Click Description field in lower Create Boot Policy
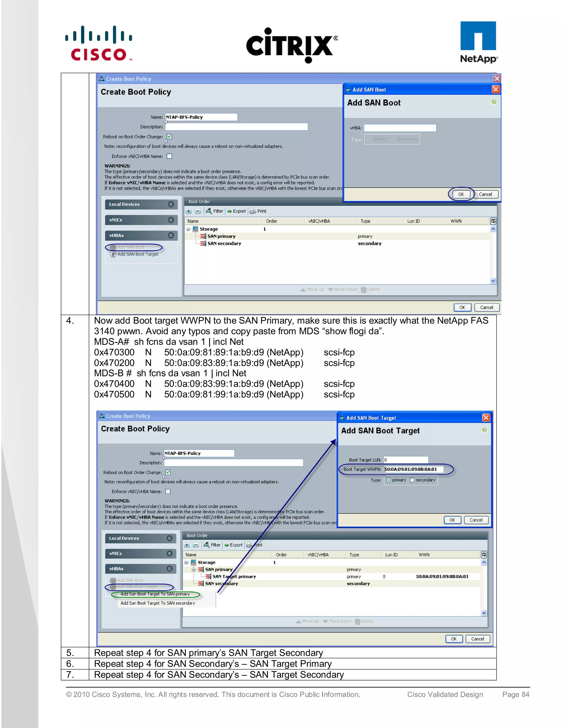This screenshot has width=563, height=728. click(233, 463)
